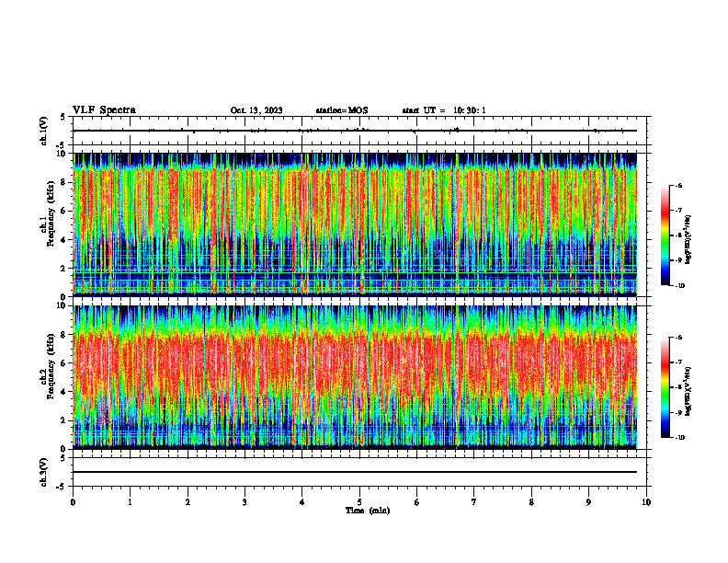Click the "5" minute tick label
The height and width of the screenshot is (563, 728).
point(359,502)
